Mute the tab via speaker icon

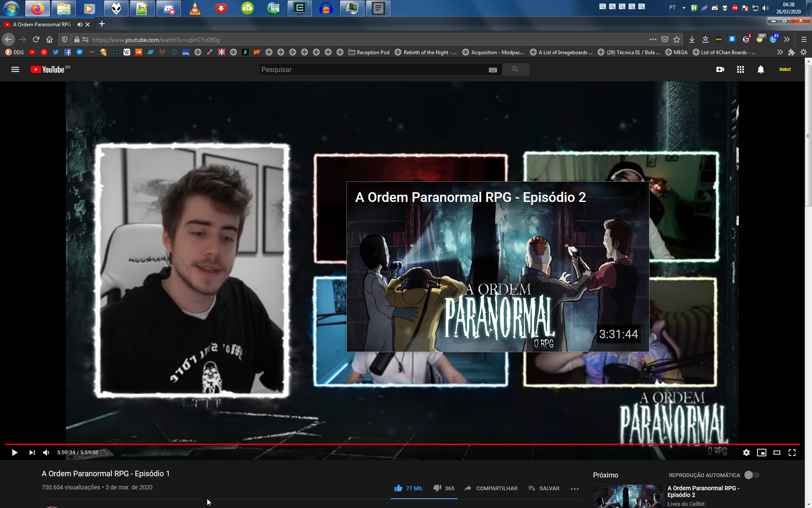click(x=80, y=25)
